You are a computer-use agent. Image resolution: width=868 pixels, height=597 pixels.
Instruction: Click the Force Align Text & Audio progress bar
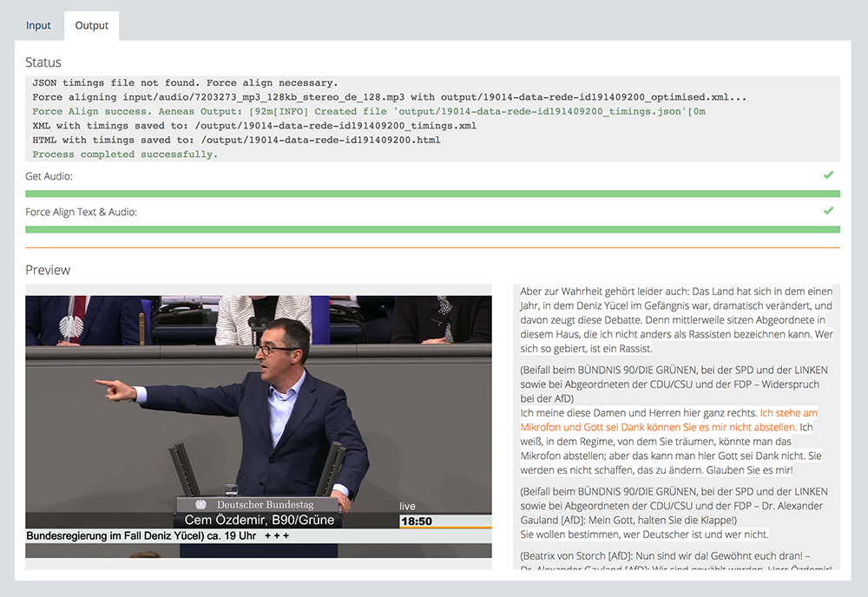click(x=432, y=229)
